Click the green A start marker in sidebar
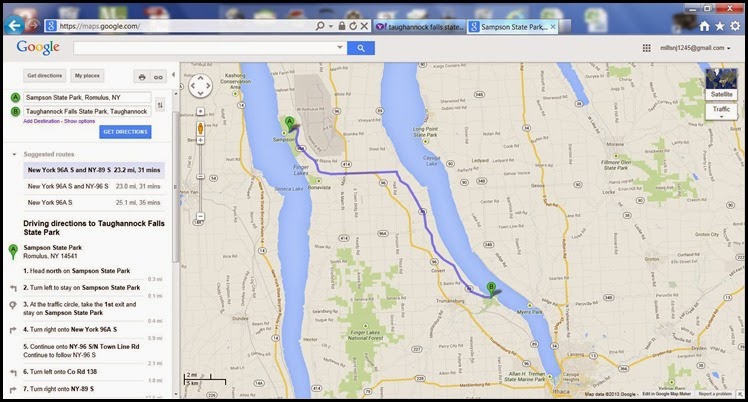This screenshot has height=402, width=748. pos(15,98)
